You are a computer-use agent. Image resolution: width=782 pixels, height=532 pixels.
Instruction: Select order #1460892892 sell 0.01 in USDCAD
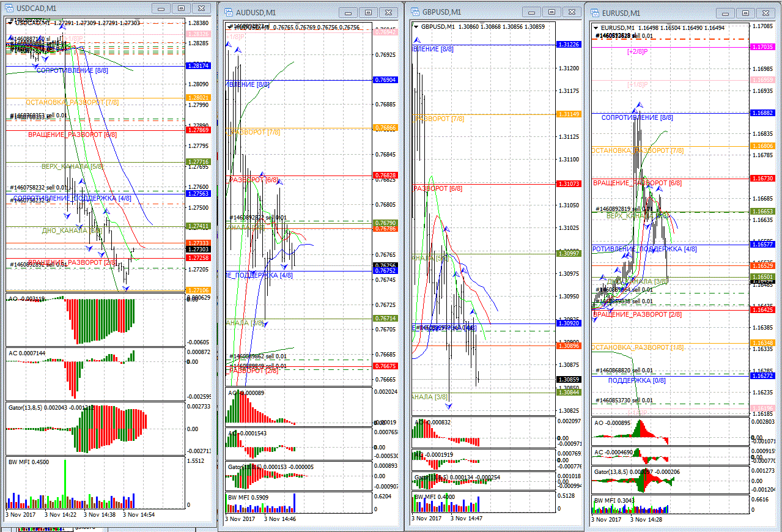[x=39, y=265]
